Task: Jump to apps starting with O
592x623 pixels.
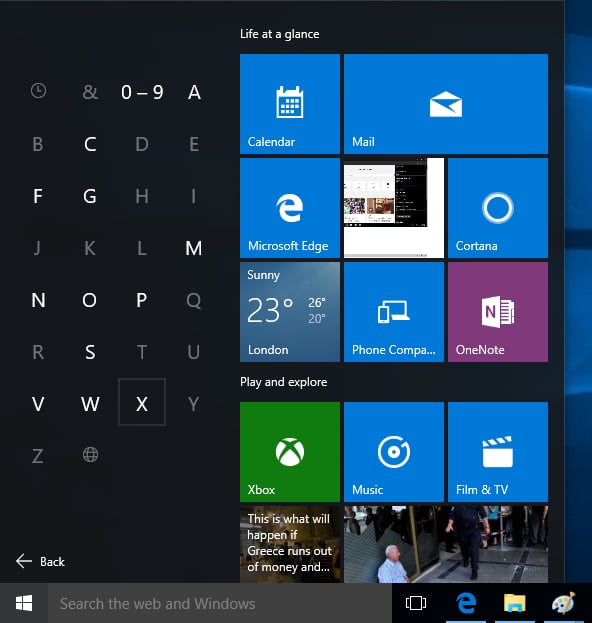Action: [90, 300]
